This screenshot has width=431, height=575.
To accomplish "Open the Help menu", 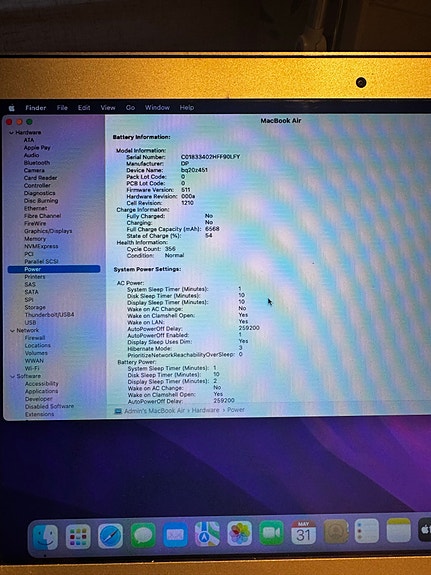I will point(187,107).
